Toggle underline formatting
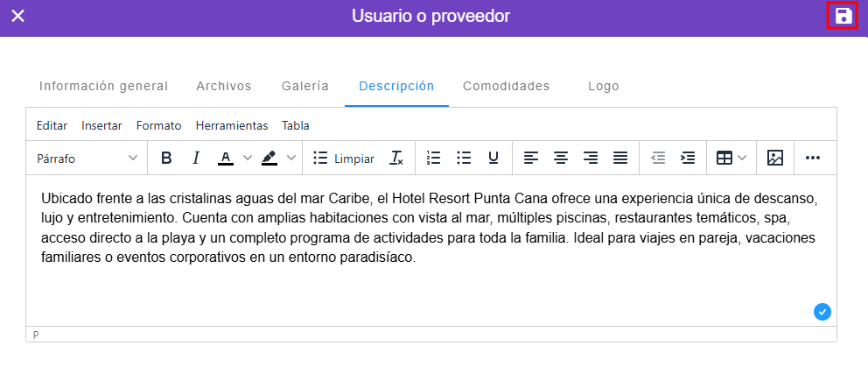The height and width of the screenshot is (367, 868). [x=493, y=159]
